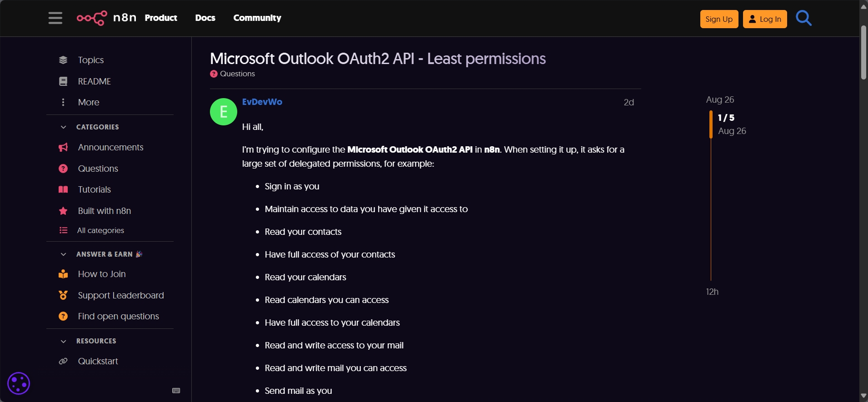Click the Log In button
The width and height of the screenshot is (868, 402).
click(x=765, y=19)
